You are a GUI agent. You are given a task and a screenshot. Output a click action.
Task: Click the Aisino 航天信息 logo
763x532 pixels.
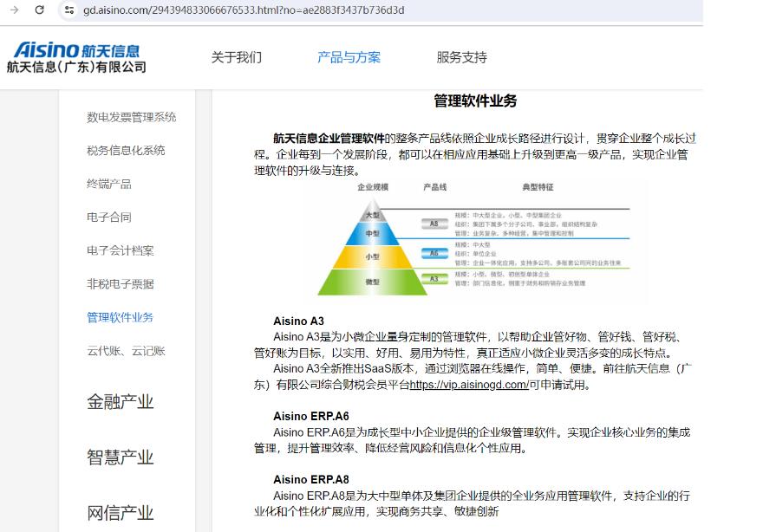point(76,50)
